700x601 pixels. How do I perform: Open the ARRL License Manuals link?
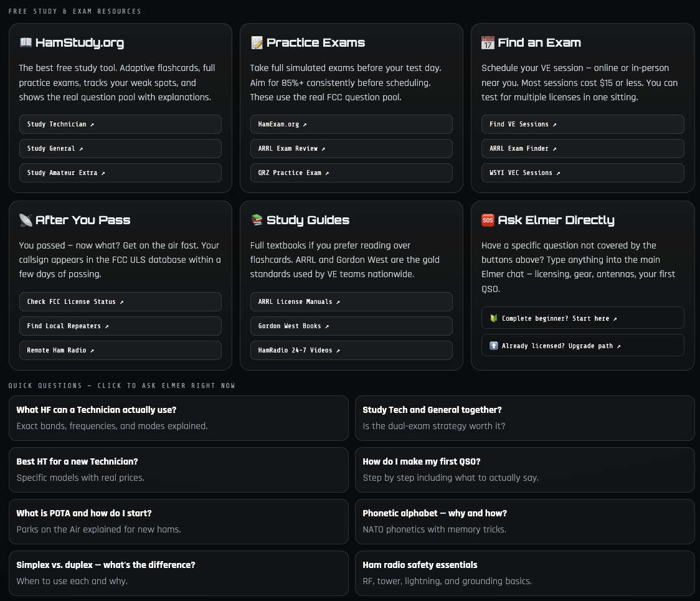pos(351,302)
